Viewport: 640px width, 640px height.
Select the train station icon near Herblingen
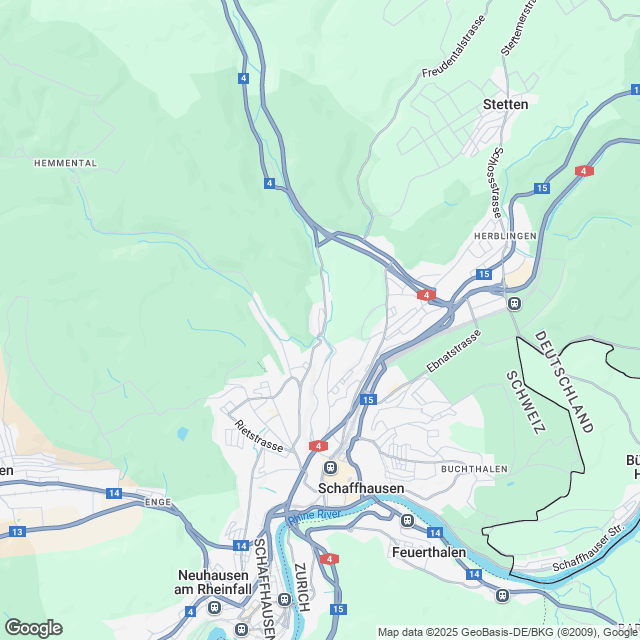[x=514, y=304]
